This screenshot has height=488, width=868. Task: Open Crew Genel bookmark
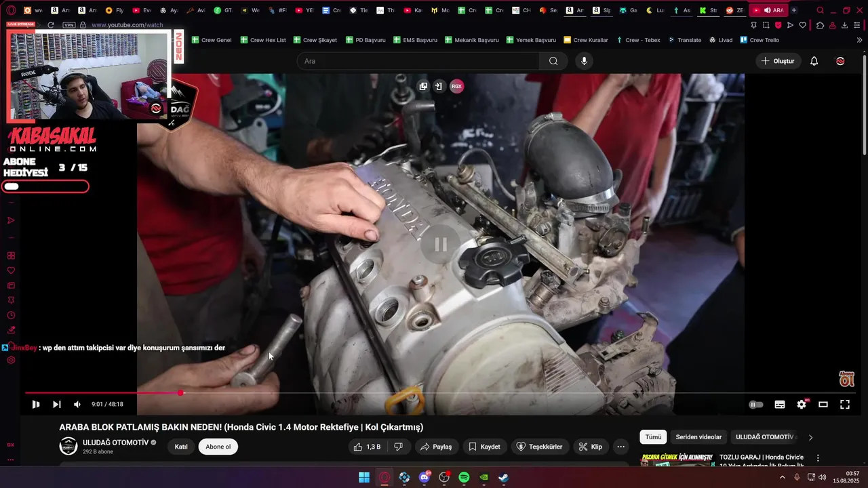[x=212, y=40]
